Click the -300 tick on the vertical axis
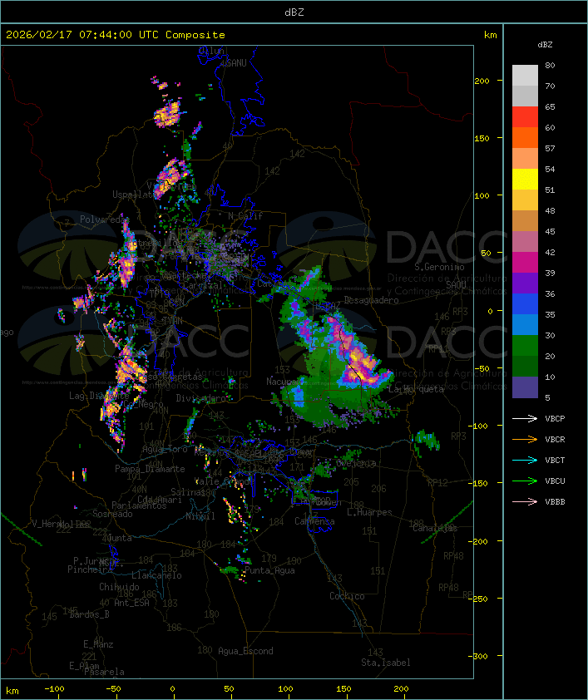Image resolution: width=588 pixels, height=700 pixels. coord(480,656)
